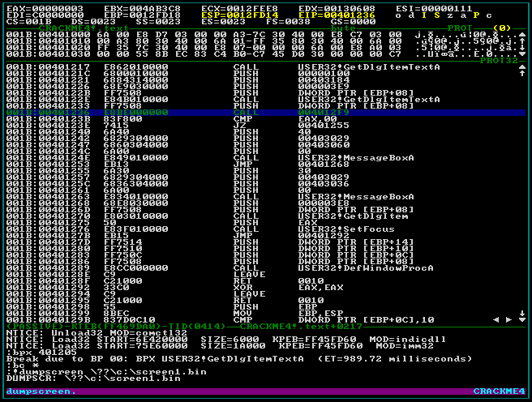Select the CMP EAX,00 instruction

click(266, 119)
